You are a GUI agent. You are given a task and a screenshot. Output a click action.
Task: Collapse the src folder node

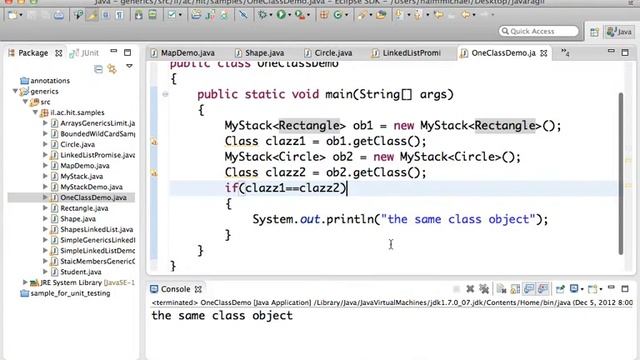(x=25, y=102)
